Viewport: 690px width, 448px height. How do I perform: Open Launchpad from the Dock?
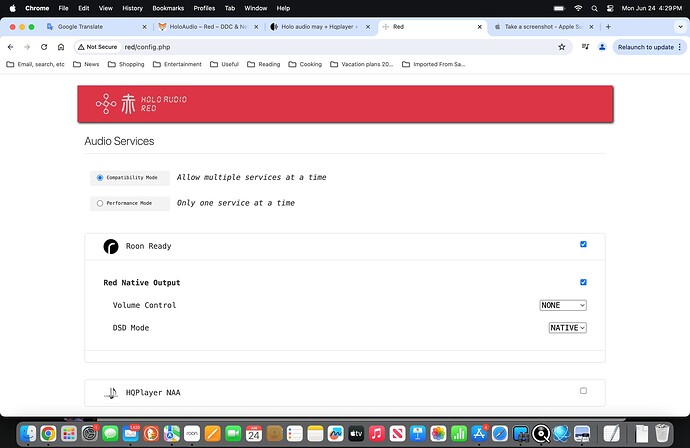coord(69,433)
